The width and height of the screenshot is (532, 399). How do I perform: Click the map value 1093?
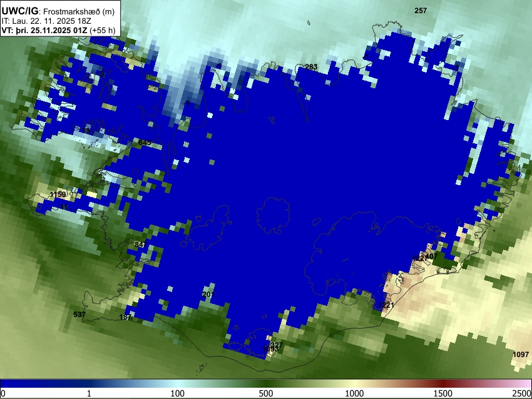(270, 349)
